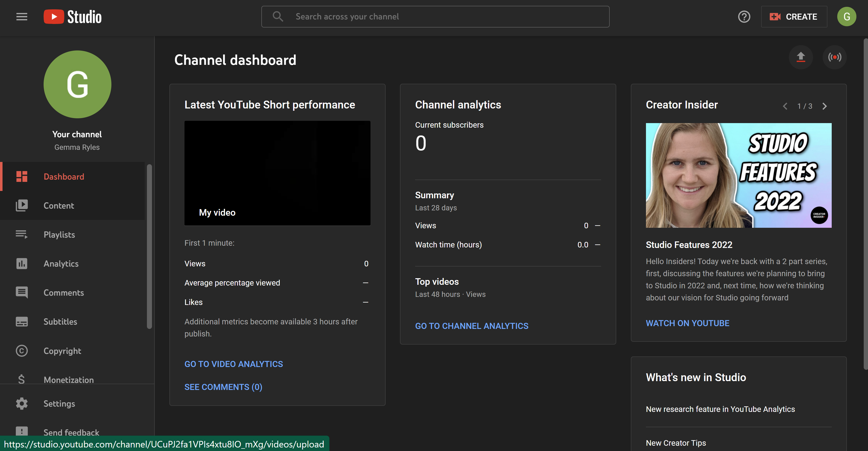Screen dimensions: 868x451
Task: Open the My video thumbnail
Action: tap(277, 173)
